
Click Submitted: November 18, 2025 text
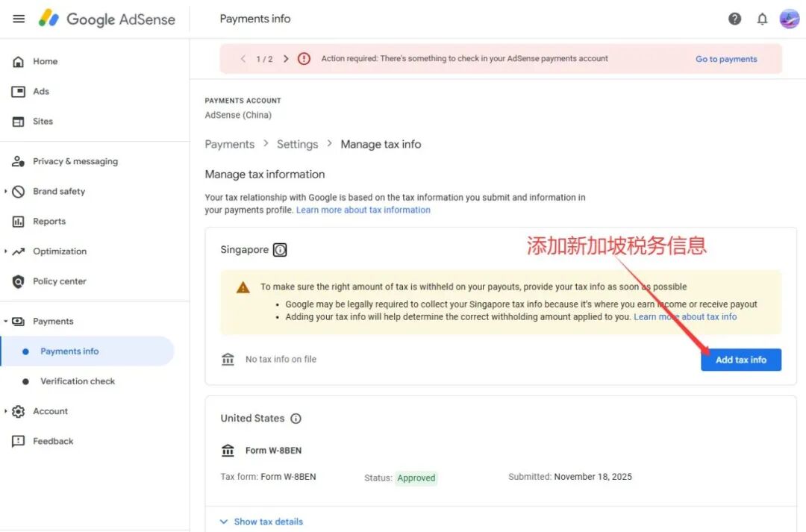[x=570, y=477]
